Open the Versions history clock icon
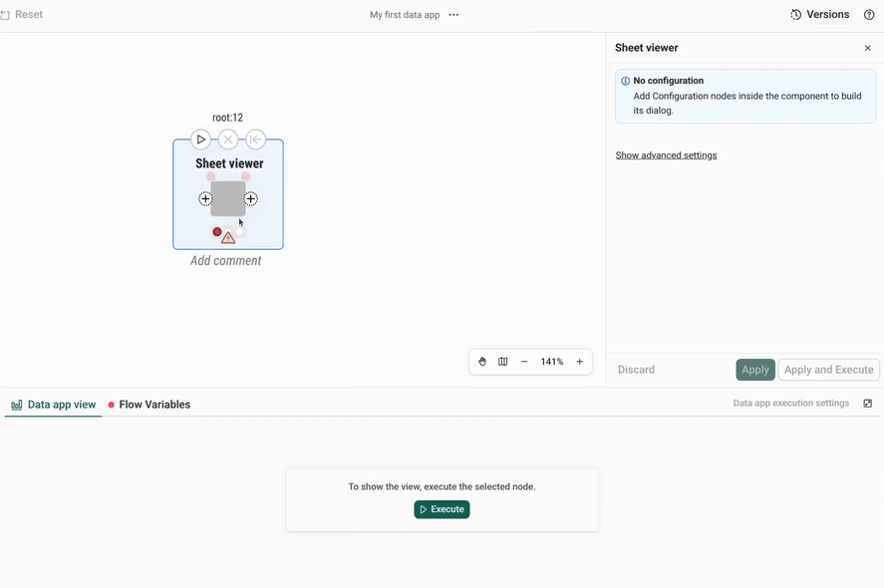Viewport: 884px width, 588px height. click(795, 15)
